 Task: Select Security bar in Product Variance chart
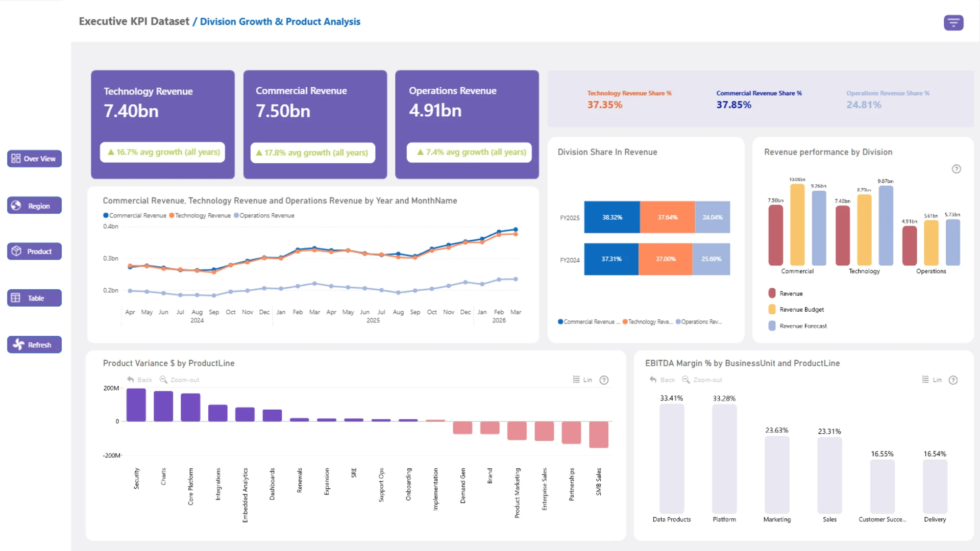(x=136, y=405)
